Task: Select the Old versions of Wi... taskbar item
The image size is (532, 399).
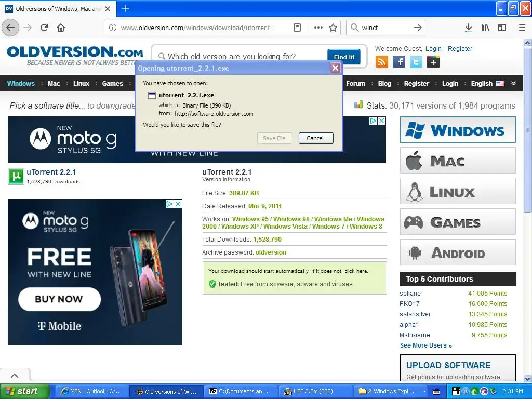Action: click(166, 392)
